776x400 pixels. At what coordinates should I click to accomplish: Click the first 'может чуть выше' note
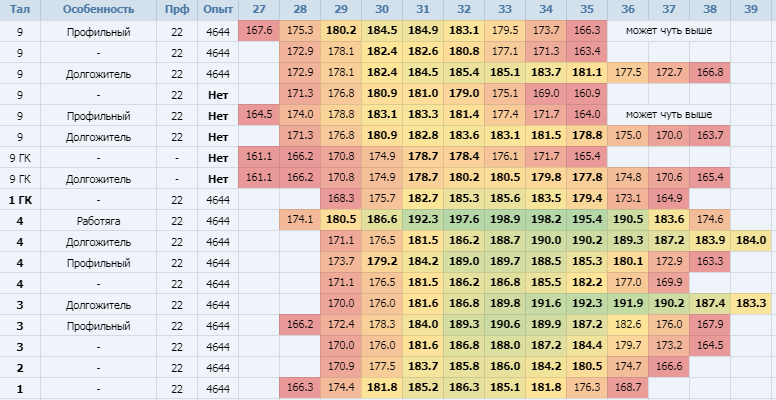pyautogui.click(x=669, y=31)
